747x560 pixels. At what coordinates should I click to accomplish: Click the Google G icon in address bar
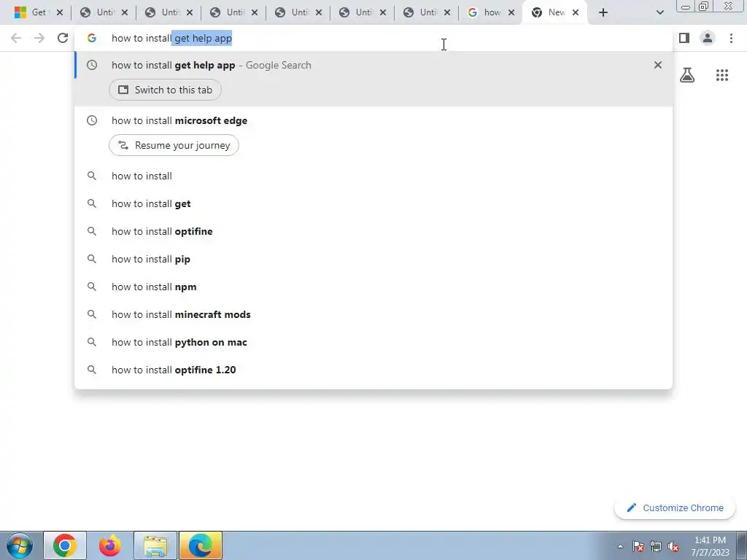(x=91, y=38)
